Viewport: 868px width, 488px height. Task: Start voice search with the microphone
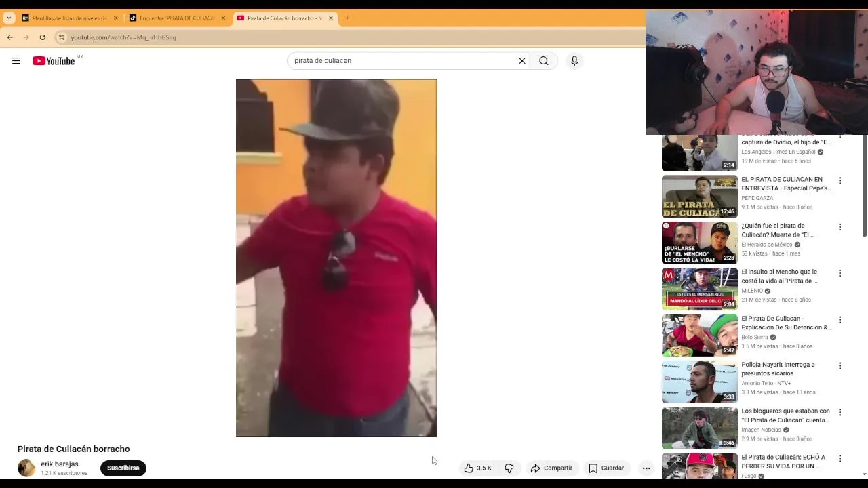click(x=574, y=61)
